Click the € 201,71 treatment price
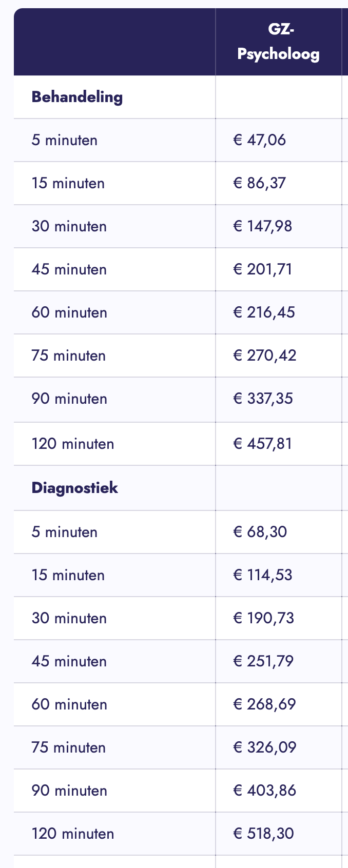 click(262, 269)
